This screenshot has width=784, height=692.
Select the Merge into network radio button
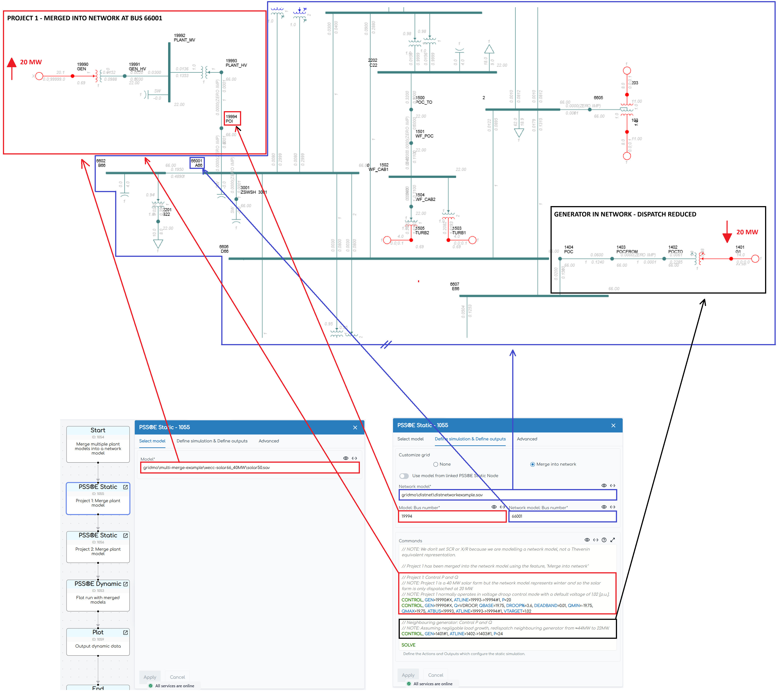(532, 464)
